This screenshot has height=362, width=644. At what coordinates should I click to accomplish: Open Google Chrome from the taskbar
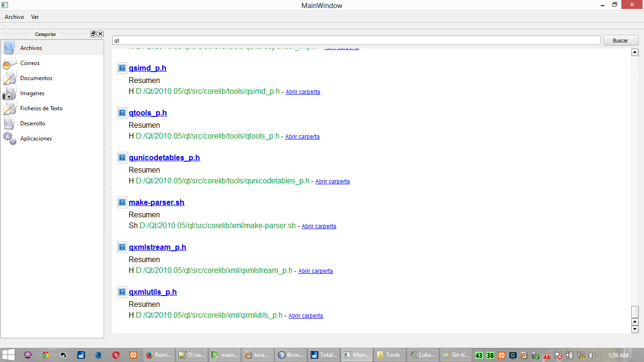tap(45, 355)
